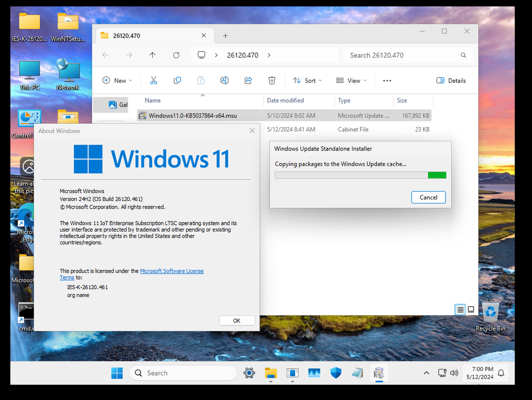The image size is (532, 400).
Task: Open the Windows Start button
Action: (117, 373)
